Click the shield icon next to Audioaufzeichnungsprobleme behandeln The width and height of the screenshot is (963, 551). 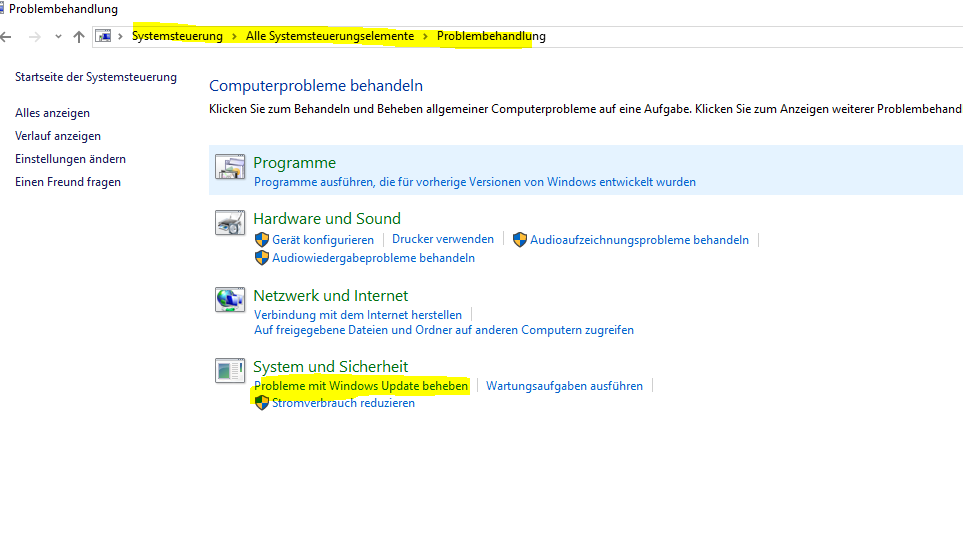[x=520, y=240]
